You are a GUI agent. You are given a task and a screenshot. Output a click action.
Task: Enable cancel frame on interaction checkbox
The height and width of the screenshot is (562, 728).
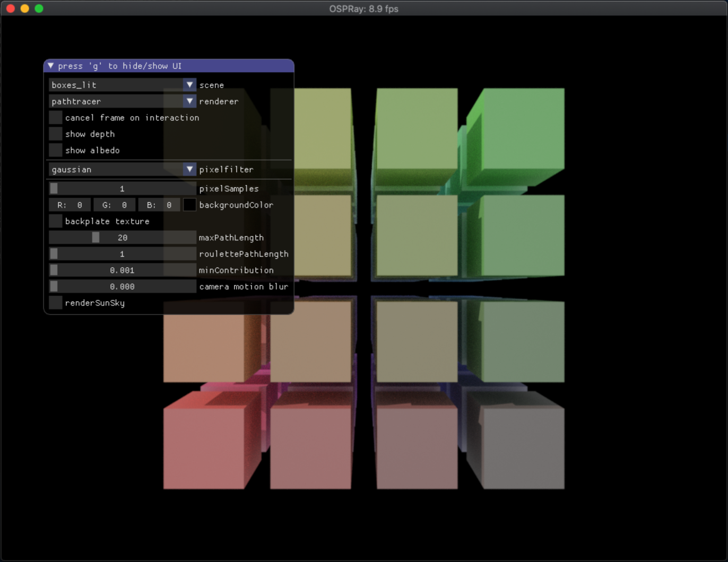coord(56,118)
